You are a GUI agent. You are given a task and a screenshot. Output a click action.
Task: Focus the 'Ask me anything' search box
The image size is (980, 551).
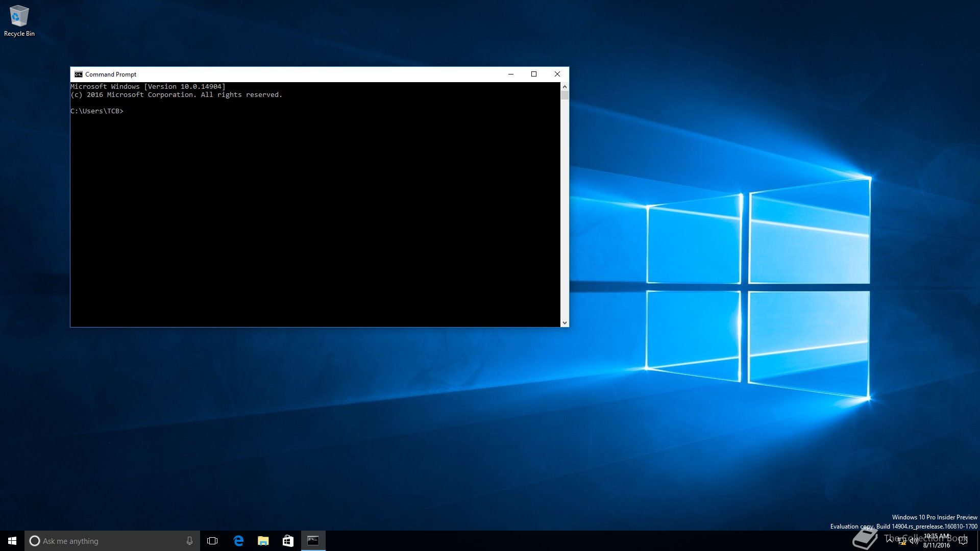[112, 541]
